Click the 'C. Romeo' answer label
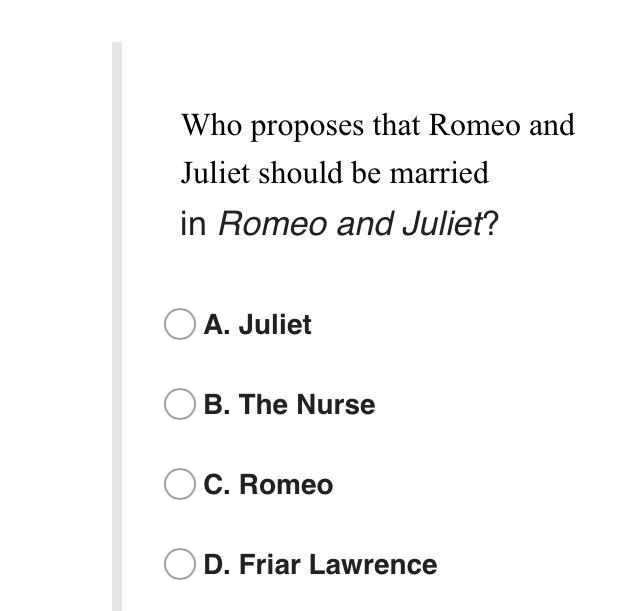The image size is (632, 611). (x=268, y=485)
